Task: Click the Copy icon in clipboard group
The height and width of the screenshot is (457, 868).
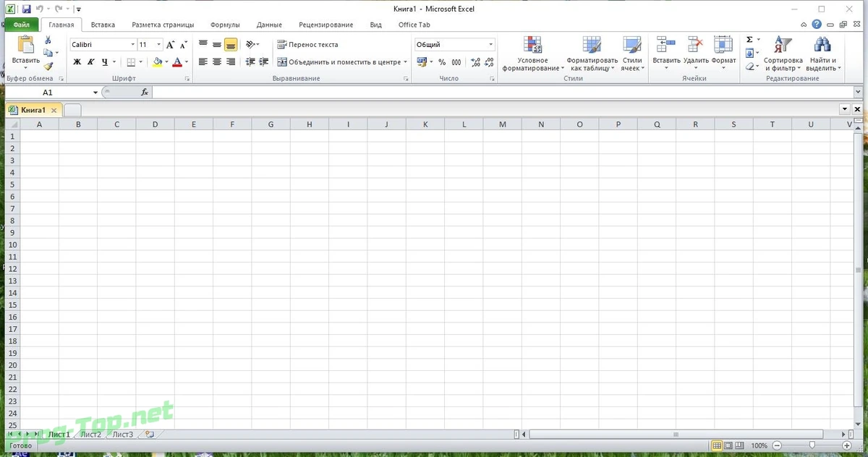Action: point(48,53)
